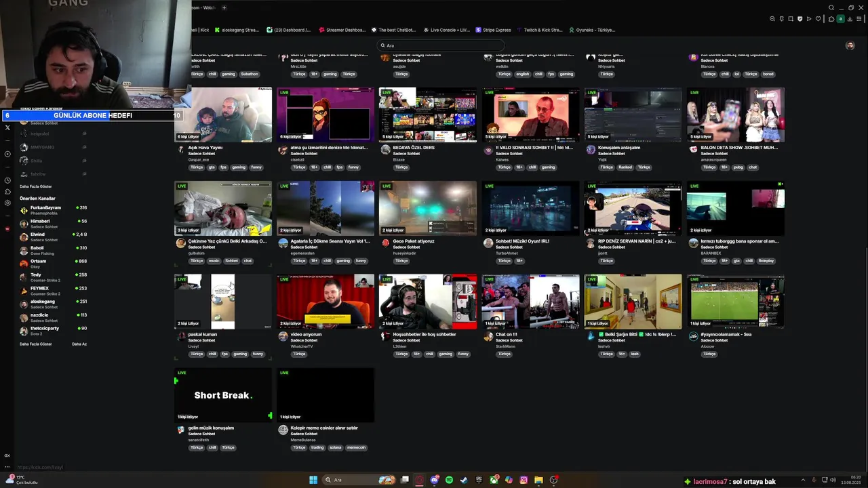Viewport: 868px width, 488px height.
Task: Click Opera GX icon in taskbar
Action: coord(419,480)
